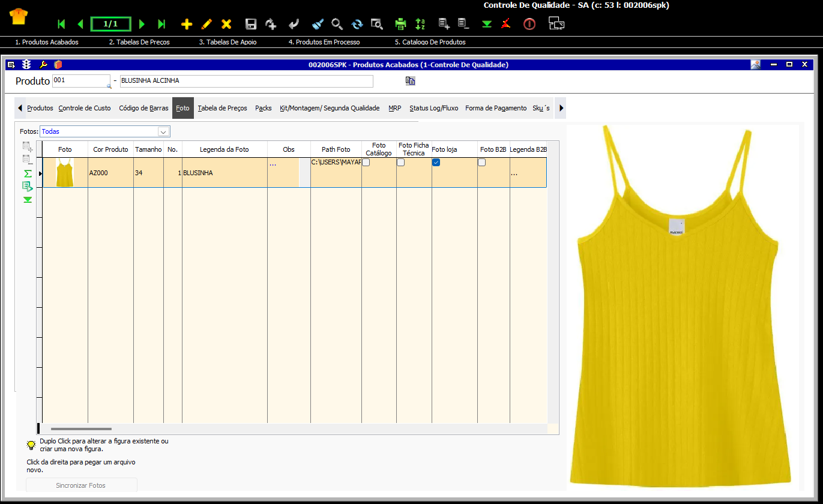Click the floppy disk save icon

251,24
